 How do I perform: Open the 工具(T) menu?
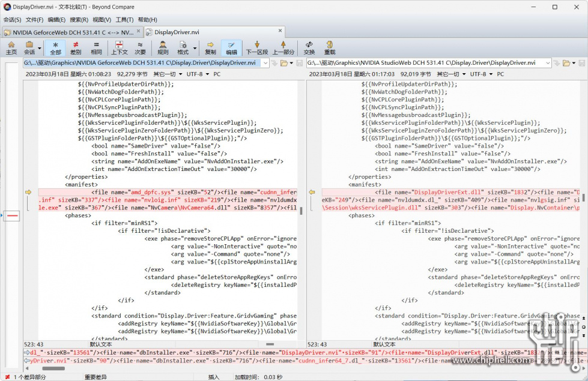[x=124, y=19]
